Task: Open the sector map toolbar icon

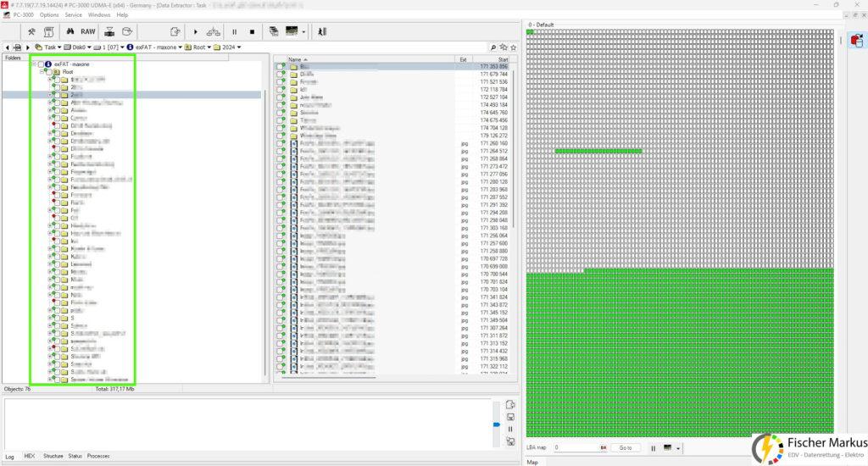Action: 292,31
